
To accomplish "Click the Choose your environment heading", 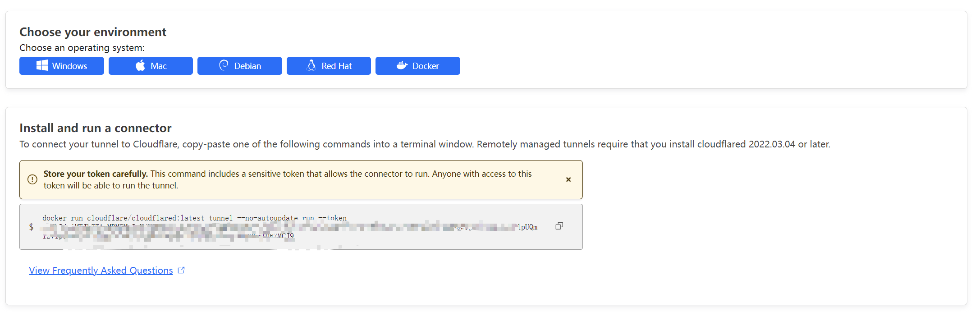I will [x=93, y=32].
